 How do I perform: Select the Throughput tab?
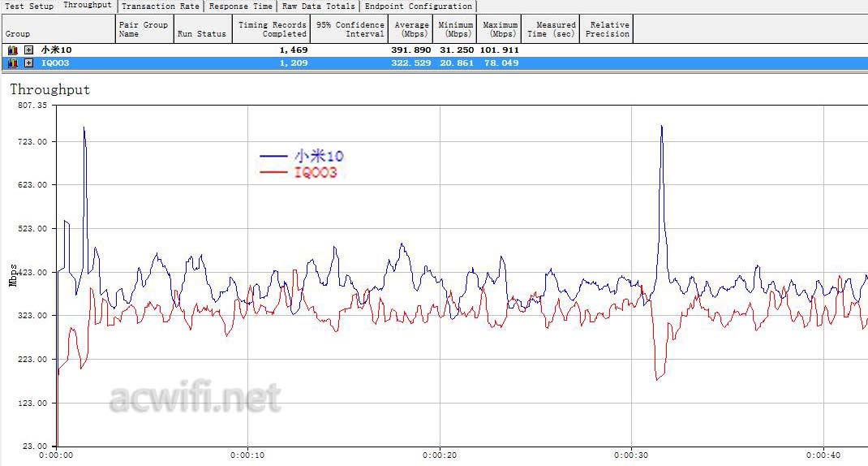87,6
